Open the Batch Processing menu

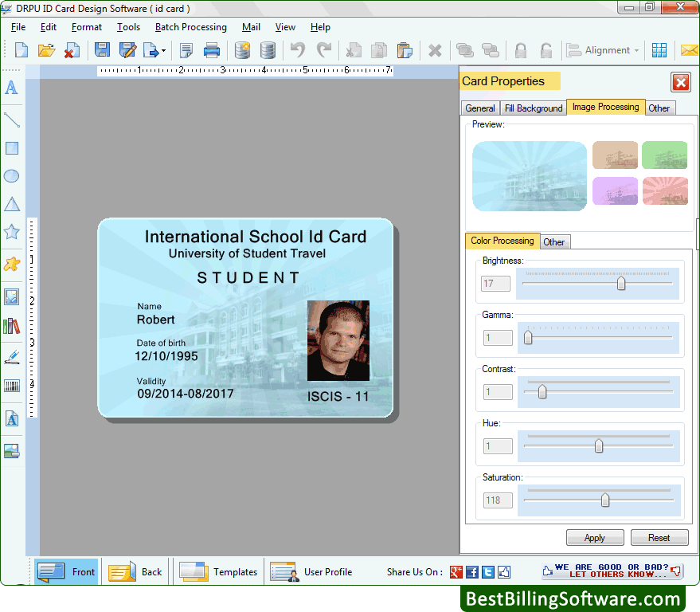190,26
